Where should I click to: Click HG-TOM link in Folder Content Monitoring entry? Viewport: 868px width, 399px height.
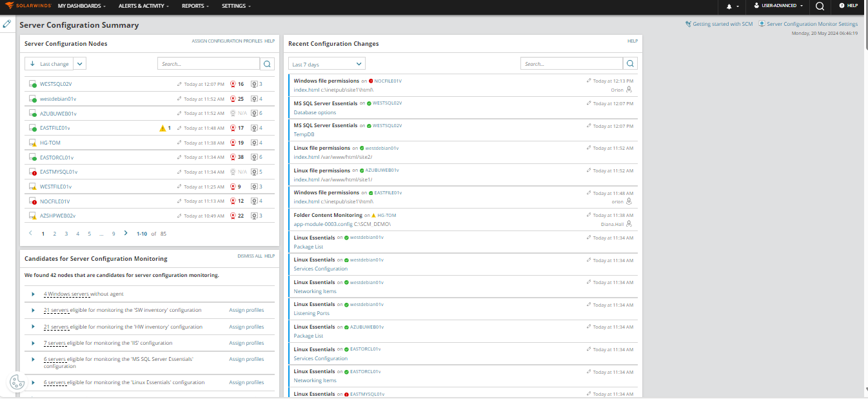click(387, 215)
